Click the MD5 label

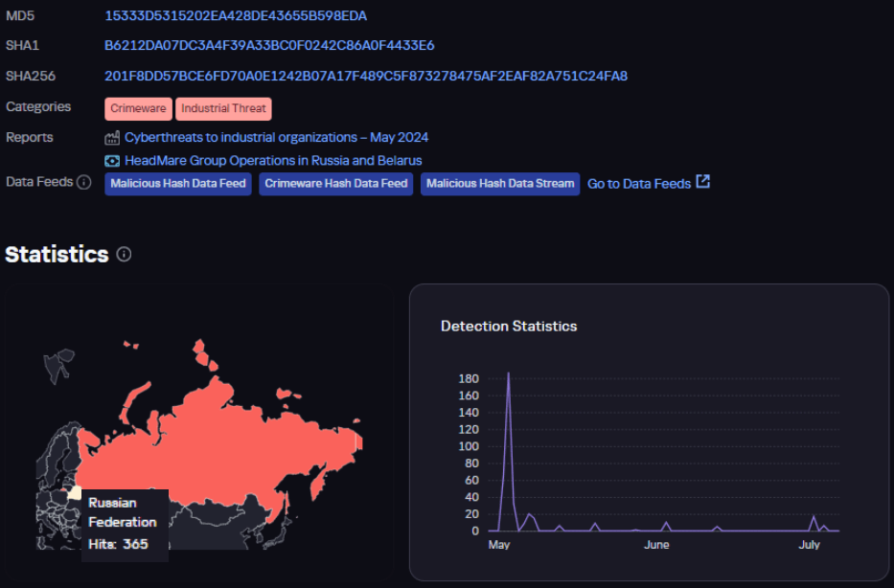(x=20, y=16)
